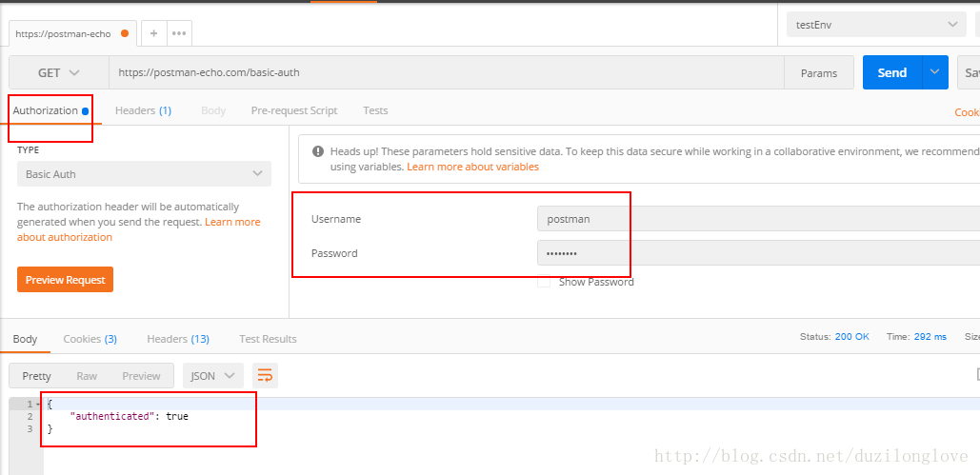980x475 pixels.
Task: Open a new request tab with plus icon
Action: click(x=153, y=33)
